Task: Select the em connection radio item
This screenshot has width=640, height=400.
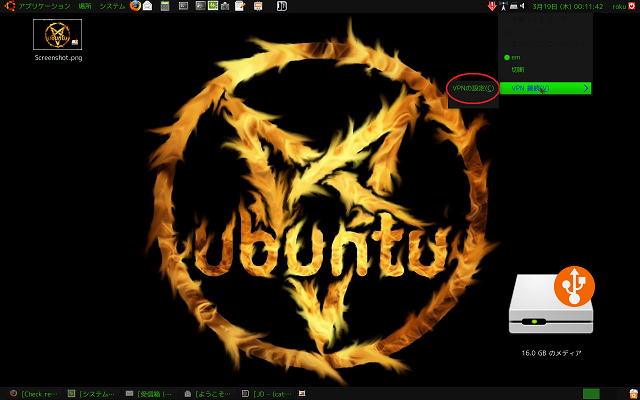Action: (545, 58)
